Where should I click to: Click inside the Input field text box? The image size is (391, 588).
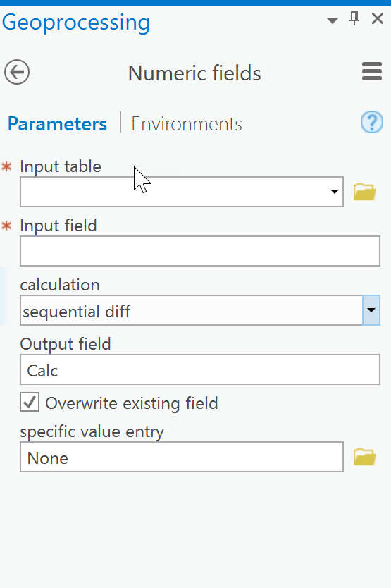tap(200, 251)
